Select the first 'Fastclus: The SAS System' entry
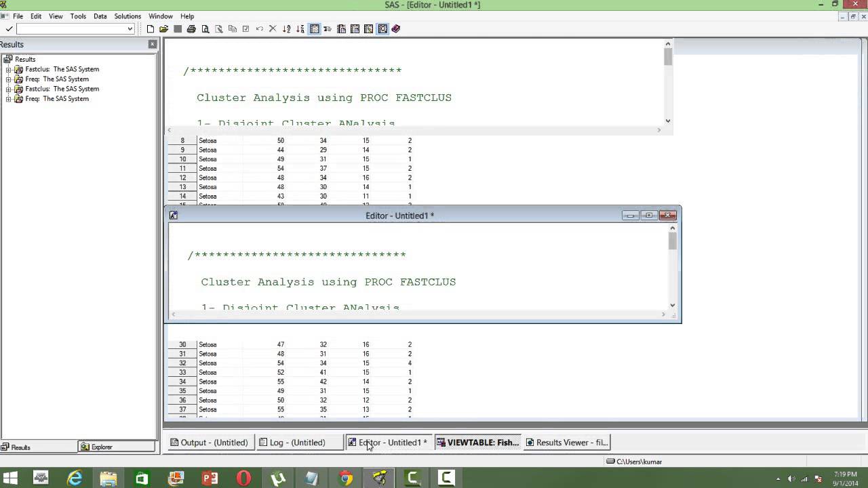This screenshot has width=868, height=488. [x=62, y=69]
